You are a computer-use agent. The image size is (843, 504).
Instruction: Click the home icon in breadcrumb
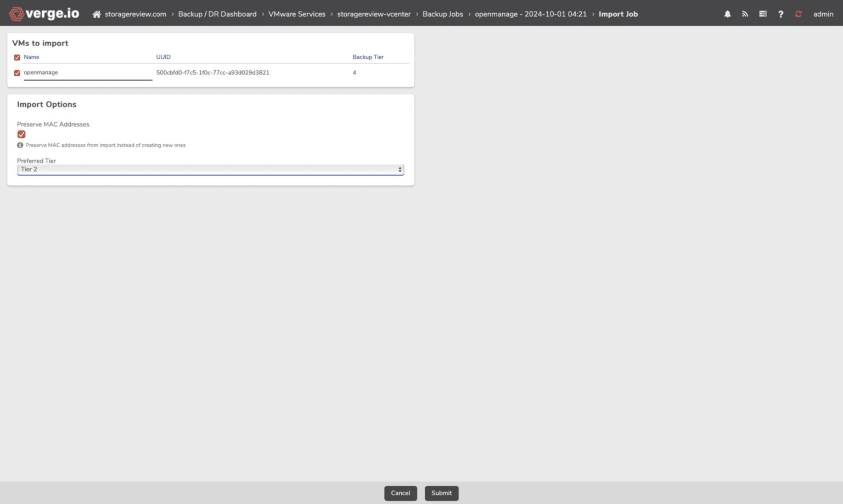click(x=97, y=14)
